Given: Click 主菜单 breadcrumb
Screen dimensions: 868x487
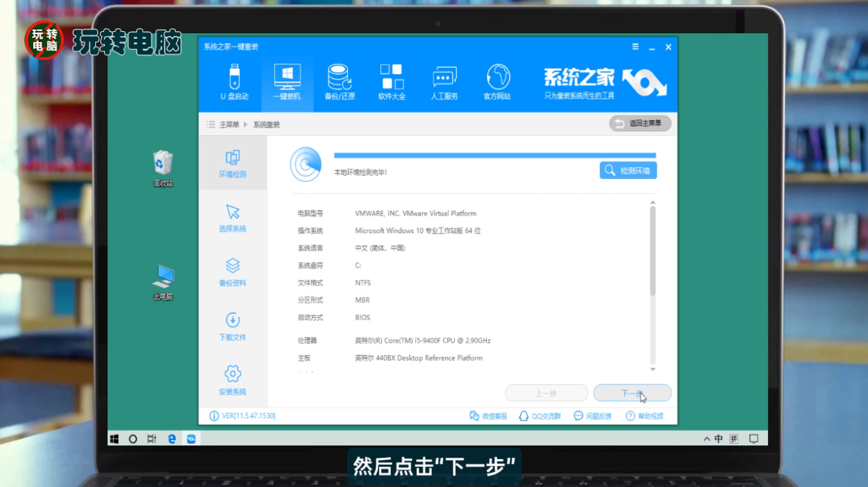Looking at the screenshot, I should click(229, 124).
